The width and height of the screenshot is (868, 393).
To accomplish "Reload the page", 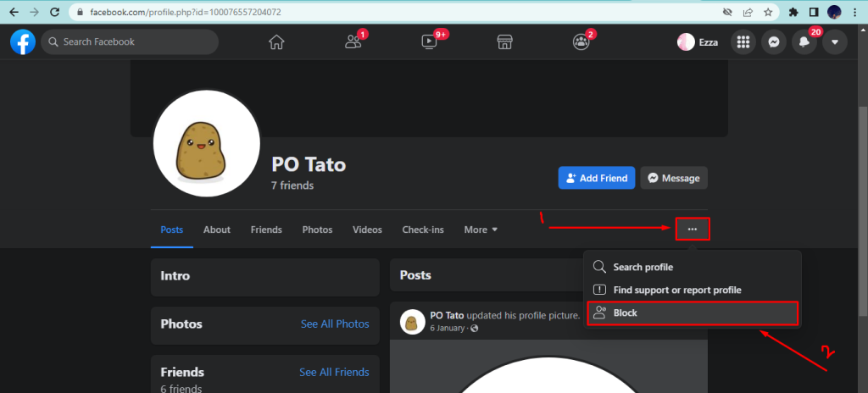I will point(54,12).
